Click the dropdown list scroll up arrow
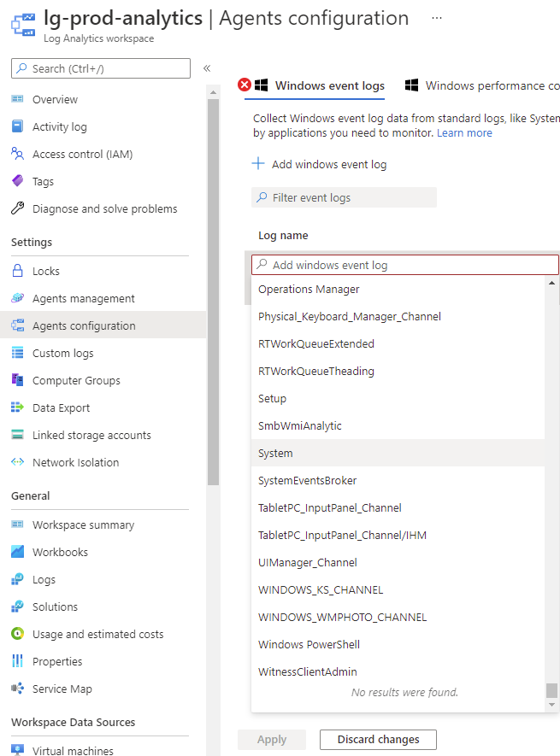 click(x=551, y=283)
